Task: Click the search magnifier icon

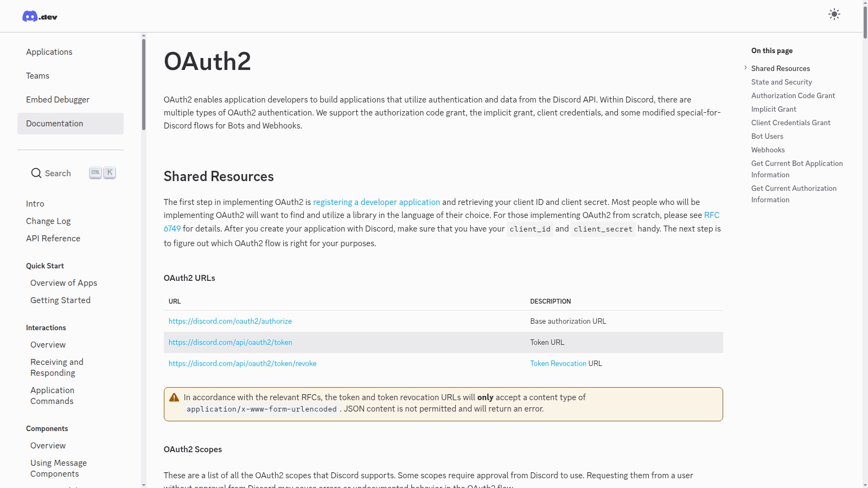Action: [x=36, y=173]
